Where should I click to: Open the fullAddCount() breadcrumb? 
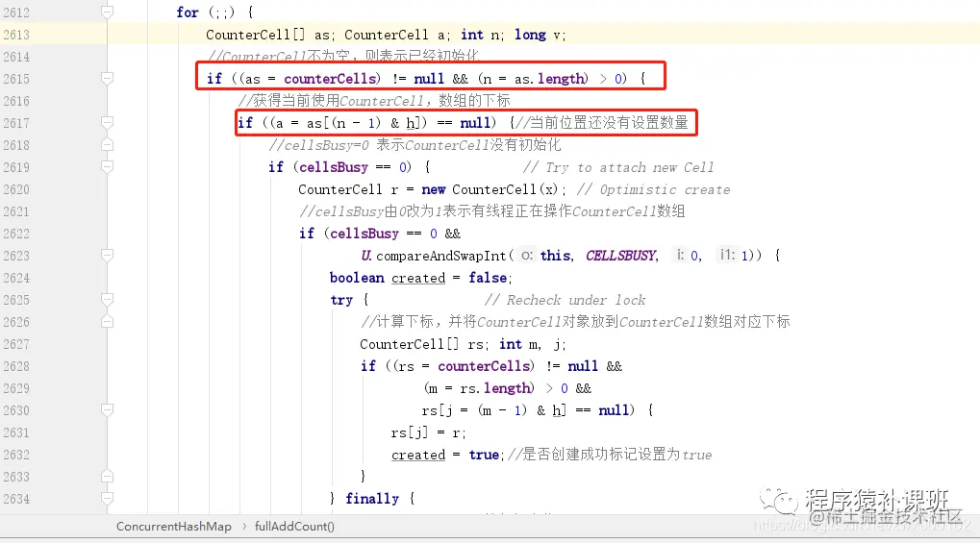coord(294,527)
